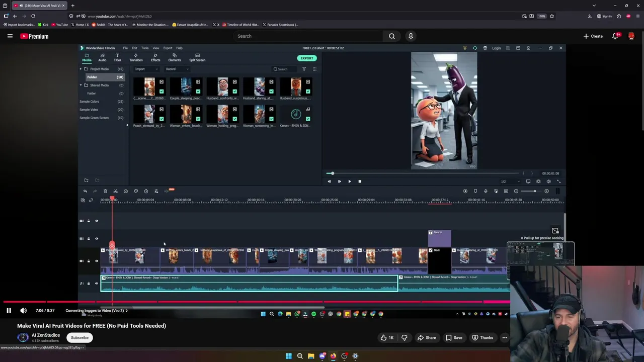Click the Share button under the video
The height and width of the screenshot is (362, 644).
pos(427,338)
